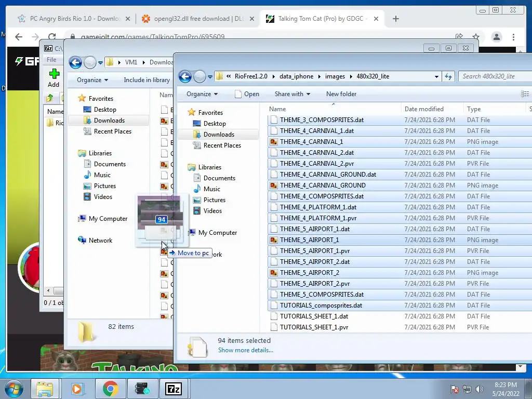Image resolution: width=532 pixels, height=399 pixels.
Task: Open the Chrome profile avatar icon
Action: pyautogui.click(x=496, y=37)
